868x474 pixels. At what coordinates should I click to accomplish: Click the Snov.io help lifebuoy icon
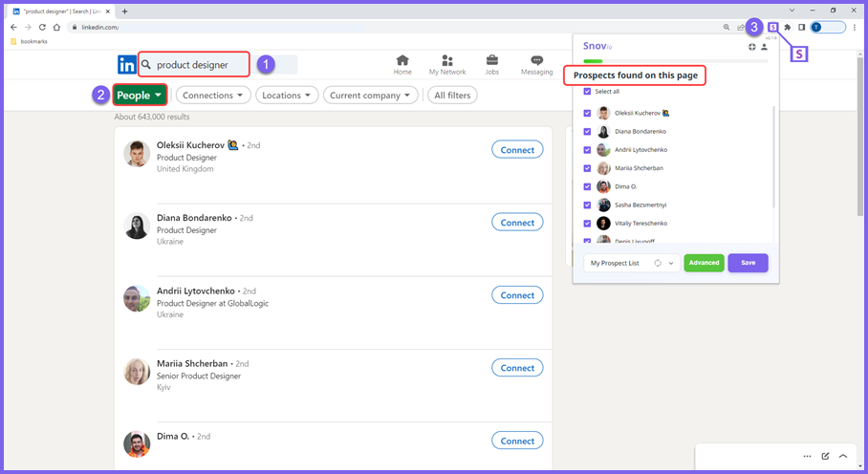pos(751,47)
